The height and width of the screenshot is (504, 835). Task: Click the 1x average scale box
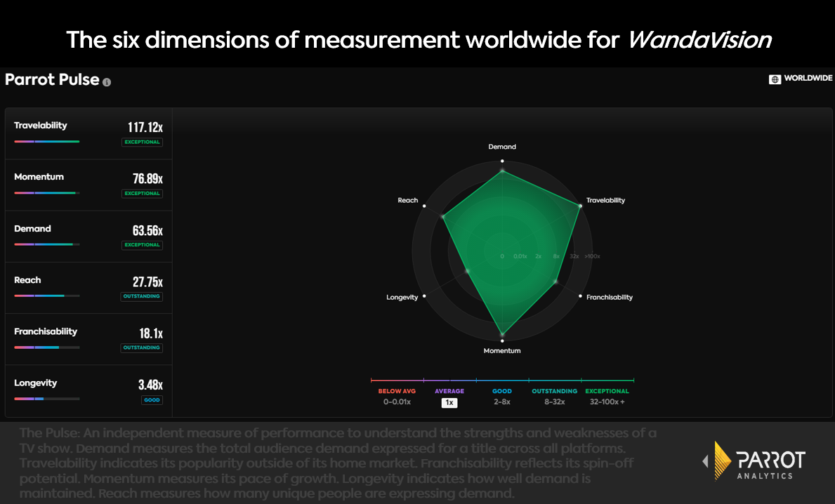(x=449, y=403)
